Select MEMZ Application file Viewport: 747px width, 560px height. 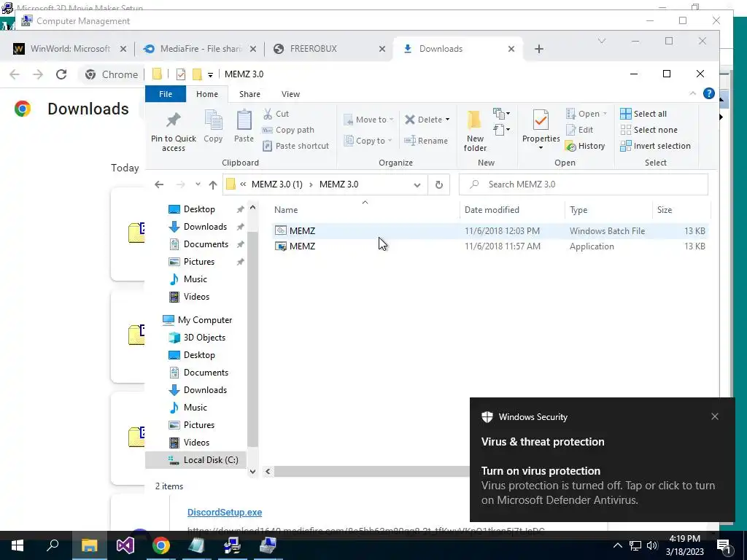(489, 246)
